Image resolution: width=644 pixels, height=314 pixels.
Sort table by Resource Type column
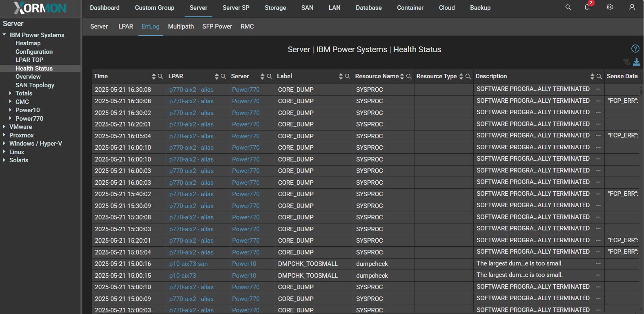pyautogui.click(x=461, y=76)
